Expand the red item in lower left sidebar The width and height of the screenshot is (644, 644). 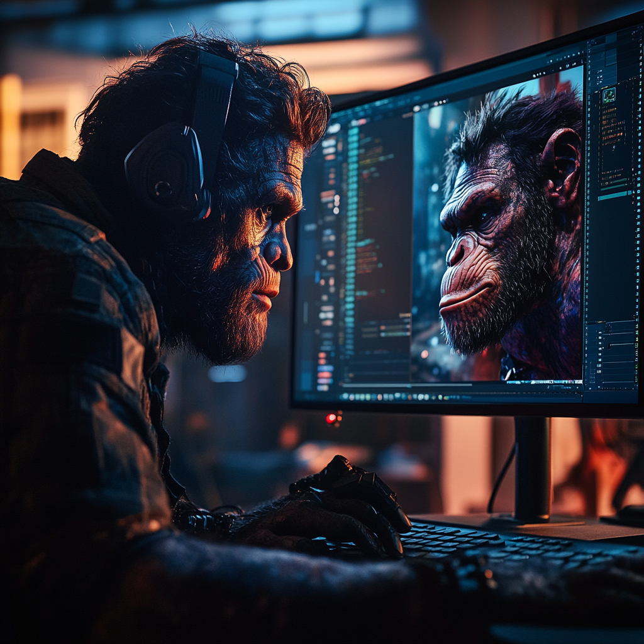tap(325, 375)
